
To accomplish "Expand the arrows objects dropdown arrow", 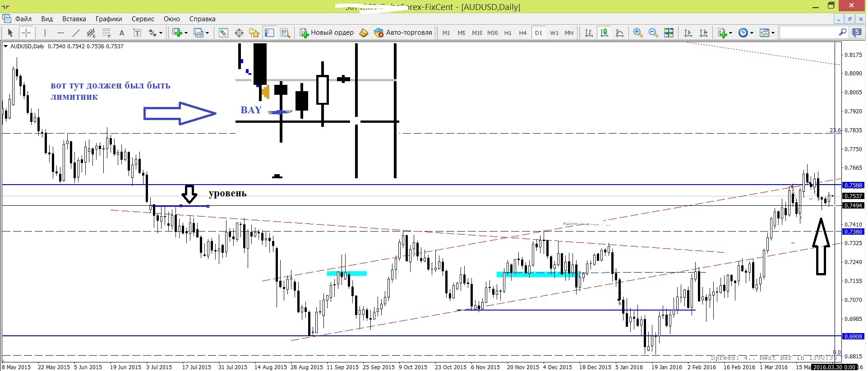I will (161, 32).
